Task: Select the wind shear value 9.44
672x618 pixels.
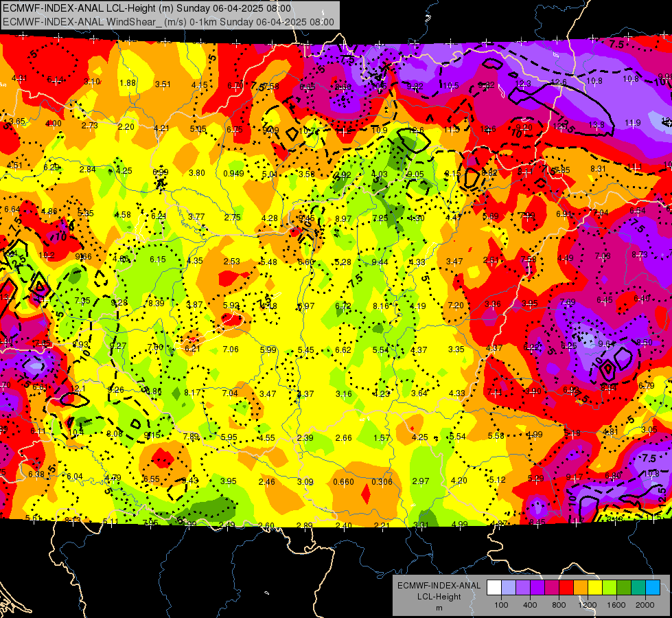Action: (380, 262)
